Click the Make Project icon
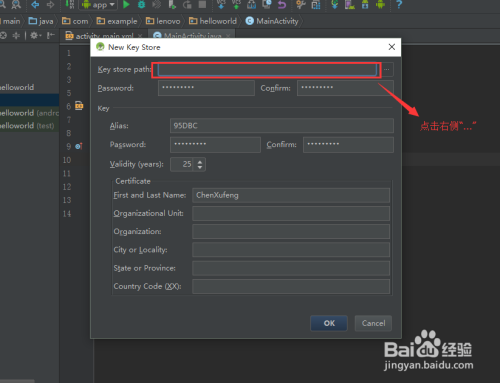The height and width of the screenshot is (383, 500). (x=69, y=4)
